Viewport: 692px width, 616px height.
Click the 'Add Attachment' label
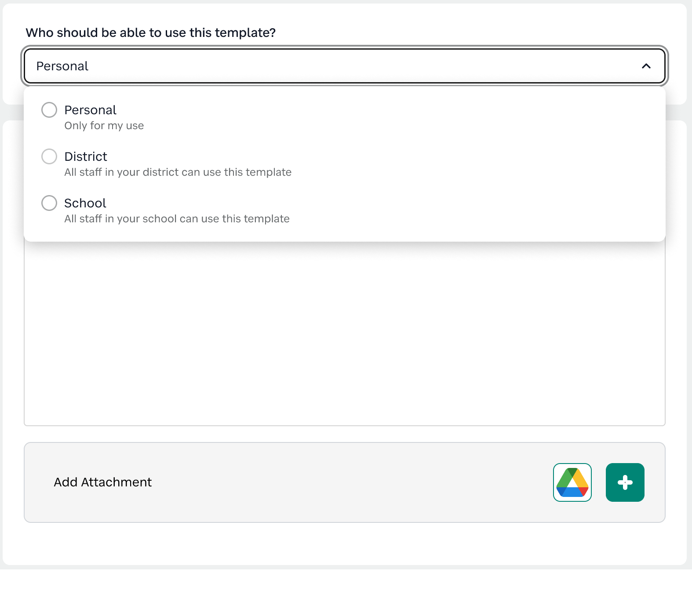point(102,482)
